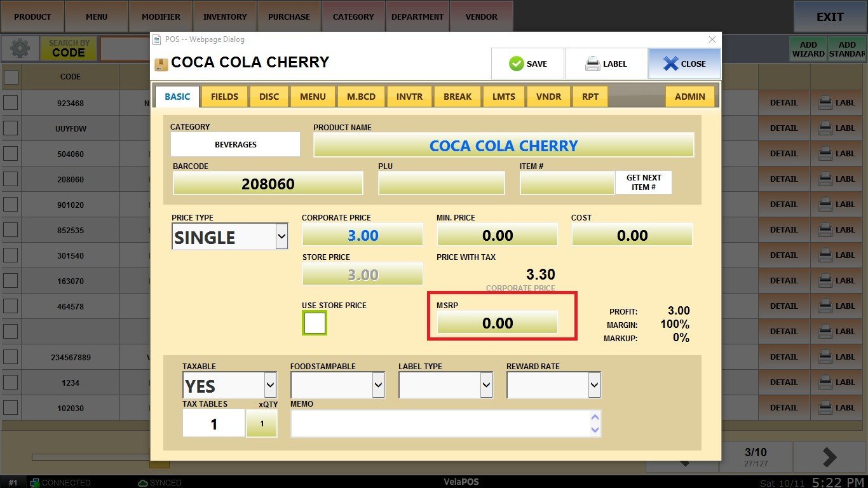Open the Foodstampable dropdown
Viewport: 868px width, 488px height.
[378, 385]
